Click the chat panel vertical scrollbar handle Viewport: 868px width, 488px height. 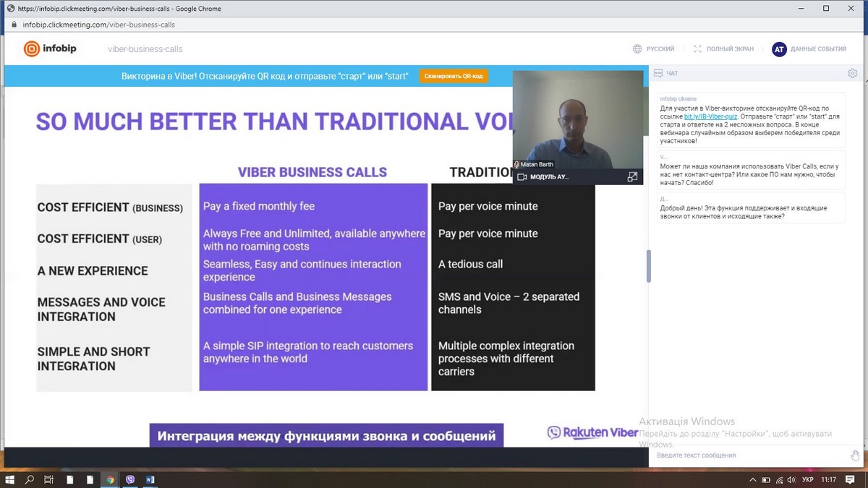click(648, 265)
